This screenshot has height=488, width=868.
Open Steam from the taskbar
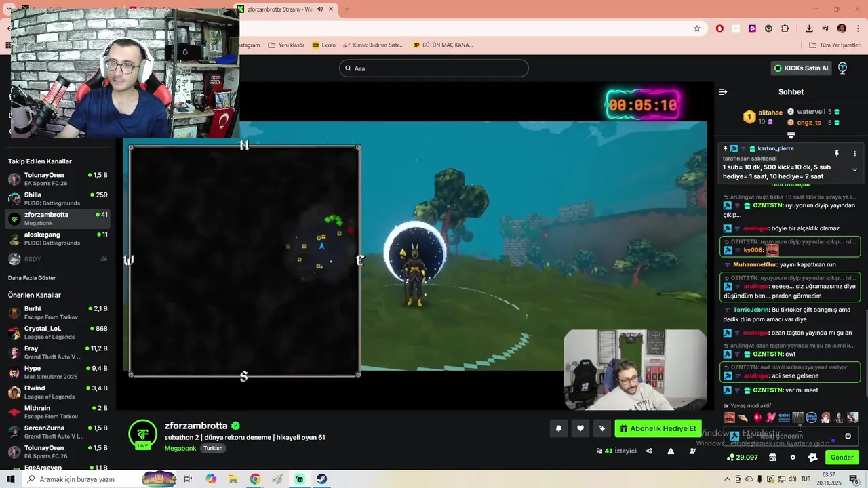322,479
